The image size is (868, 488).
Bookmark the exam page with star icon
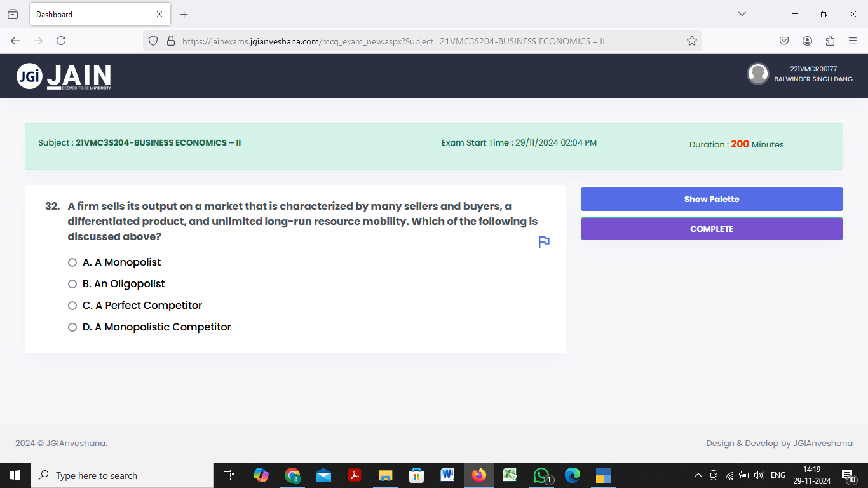tap(691, 40)
